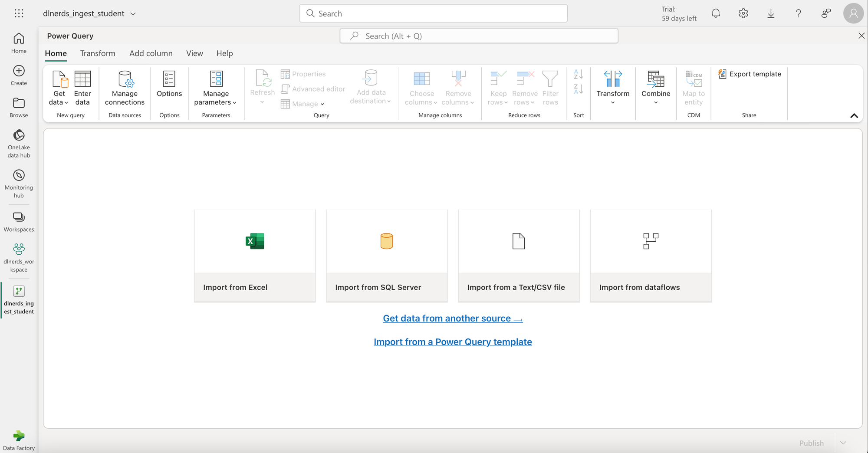Click Filter rows icon

coord(550,88)
